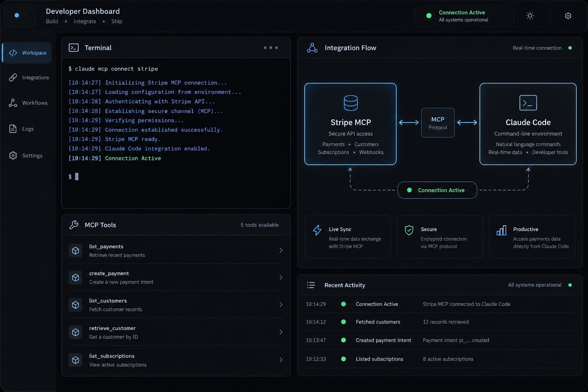Expand the list_subscriptions tool chevron
This screenshot has width=588, height=392.
pyautogui.click(x=281, y=360)
